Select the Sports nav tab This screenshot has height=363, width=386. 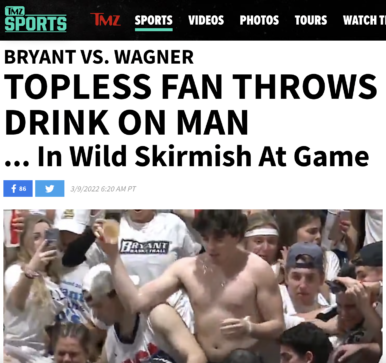point(154,20)
